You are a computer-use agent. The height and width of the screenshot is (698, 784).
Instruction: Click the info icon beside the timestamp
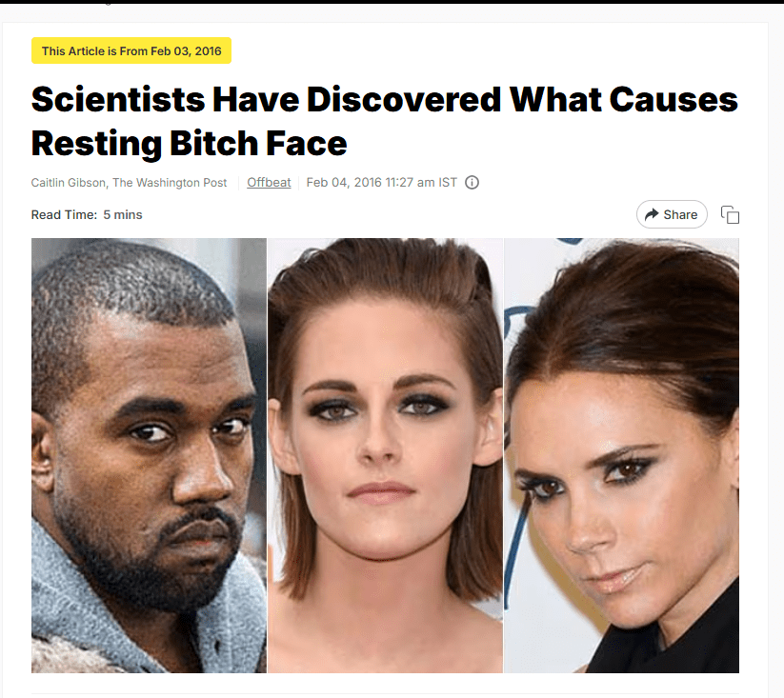point(472,183)
